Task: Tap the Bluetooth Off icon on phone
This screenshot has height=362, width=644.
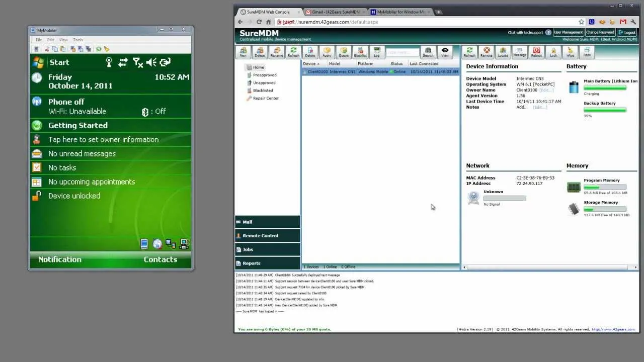Action: (145, 112)
